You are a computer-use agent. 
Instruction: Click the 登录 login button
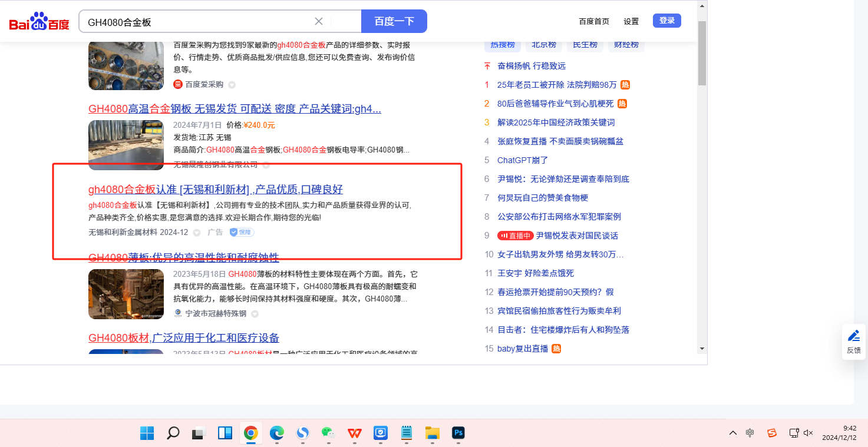pos(666,21)
